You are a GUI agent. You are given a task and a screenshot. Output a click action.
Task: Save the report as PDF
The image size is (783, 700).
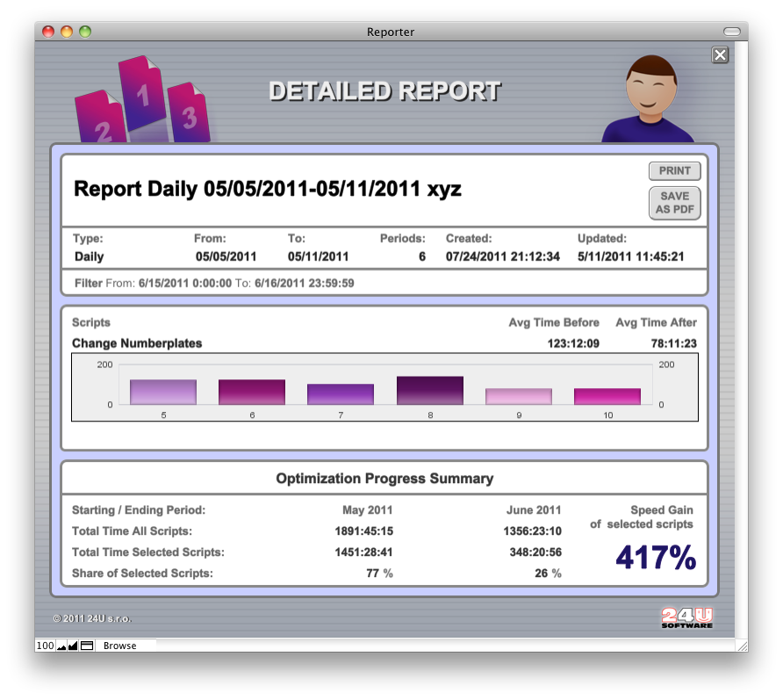[674, 203]
